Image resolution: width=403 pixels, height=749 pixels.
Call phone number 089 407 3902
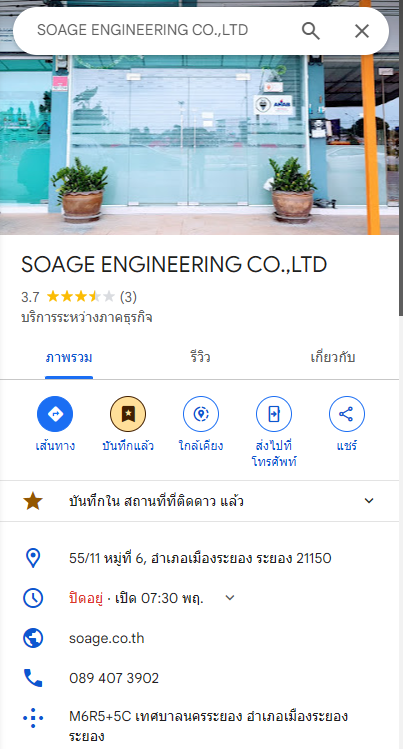[x=114, y=678]
